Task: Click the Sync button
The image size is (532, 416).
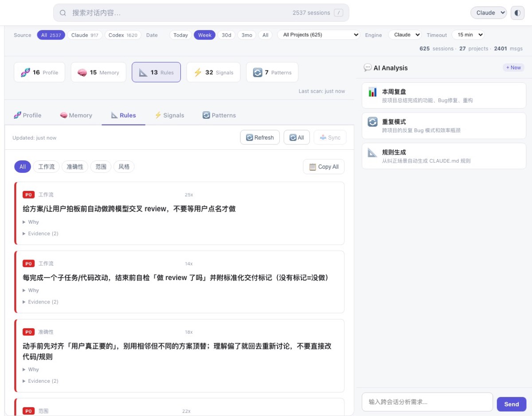Action: 330,137
